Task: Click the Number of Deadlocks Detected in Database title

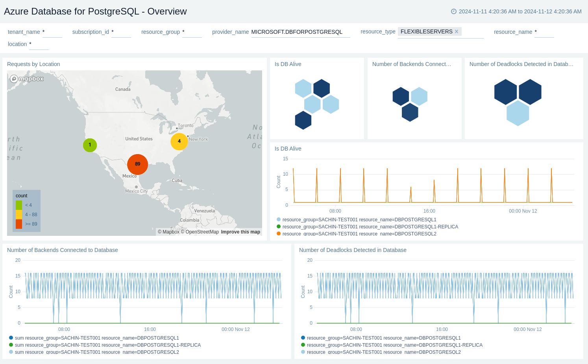Action: tap(353, 250)
